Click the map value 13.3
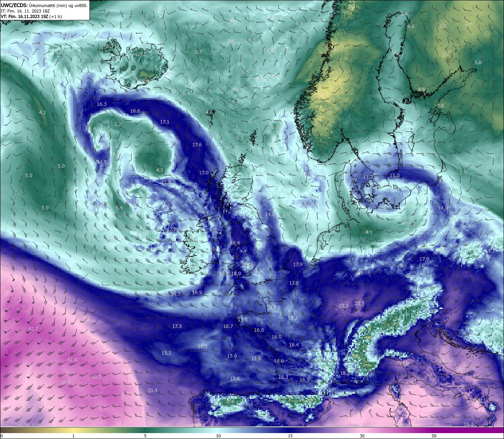 click(166, 353)
